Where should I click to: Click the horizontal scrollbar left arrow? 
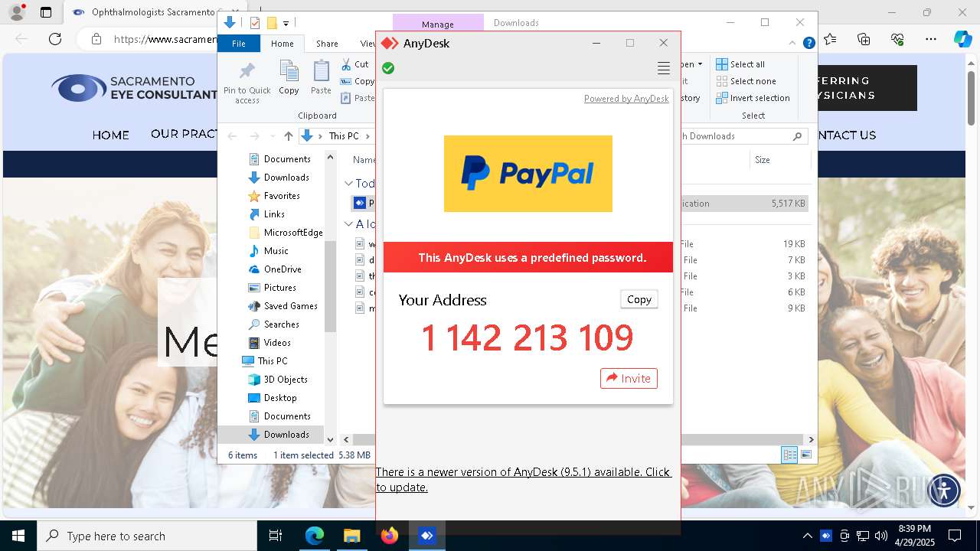click(346, 440)
